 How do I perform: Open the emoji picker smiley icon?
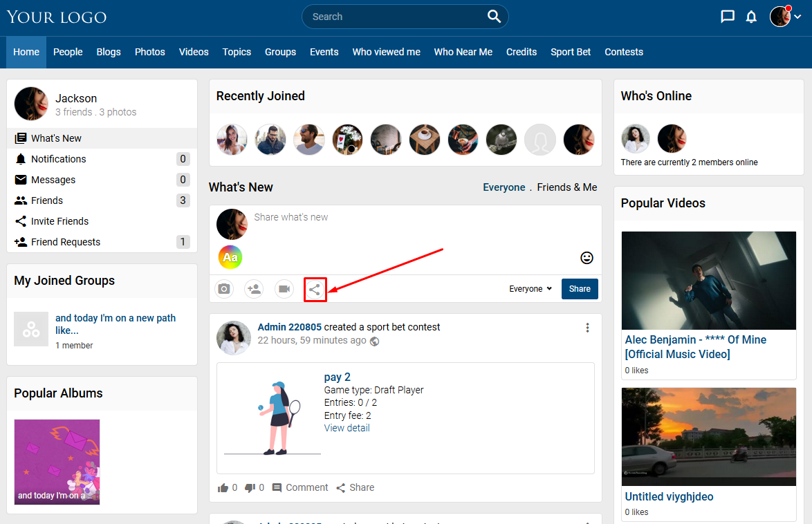587,257
